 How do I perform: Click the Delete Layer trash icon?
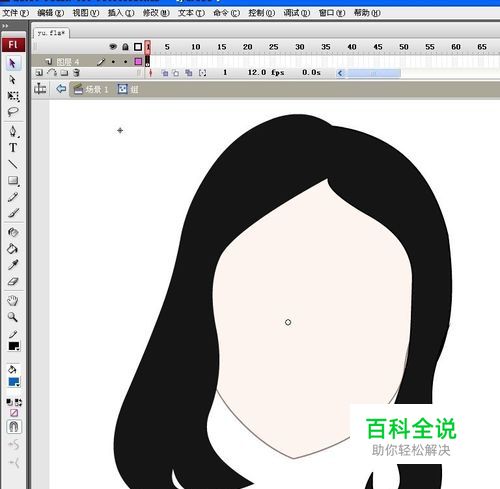[76, 73]
